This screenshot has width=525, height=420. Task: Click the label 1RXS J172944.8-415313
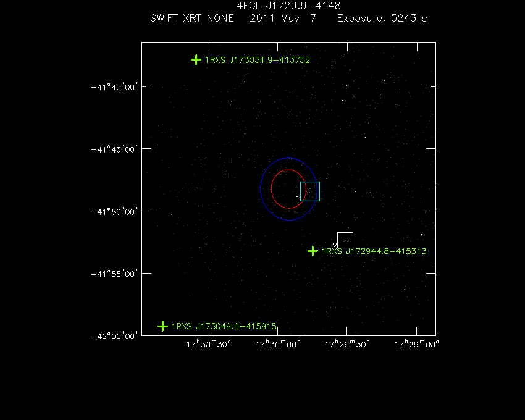[x=374, y=251]
